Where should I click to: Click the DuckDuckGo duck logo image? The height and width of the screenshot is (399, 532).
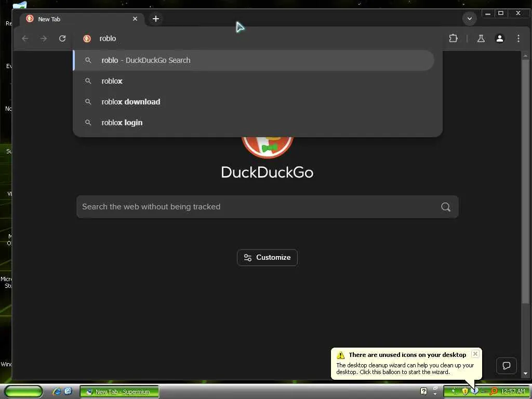pos(268,148)
